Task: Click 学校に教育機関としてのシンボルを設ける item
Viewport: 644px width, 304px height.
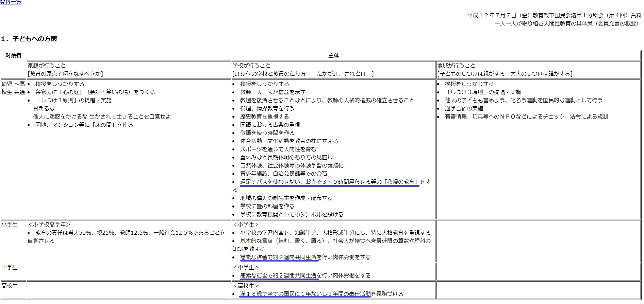Action: point(292,214)
